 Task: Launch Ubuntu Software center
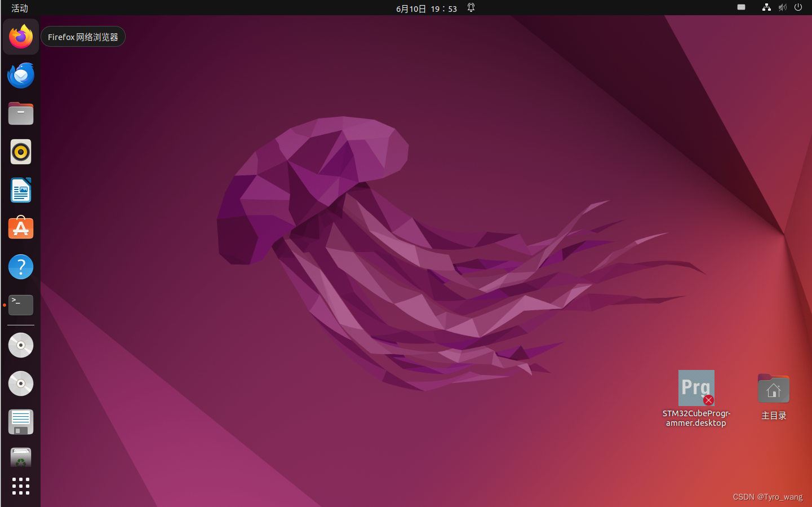[20, 228]
